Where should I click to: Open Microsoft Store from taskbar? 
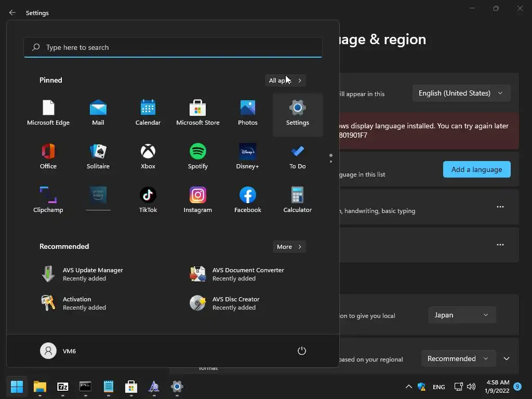pyautogui.click(x=131, y=387)
